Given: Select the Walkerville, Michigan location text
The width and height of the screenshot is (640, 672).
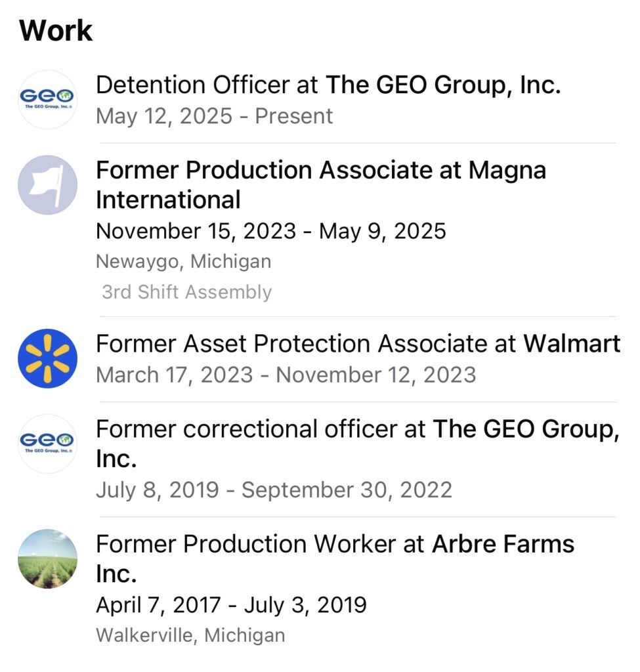Looking at the screenshot, I should click(190, 635).
